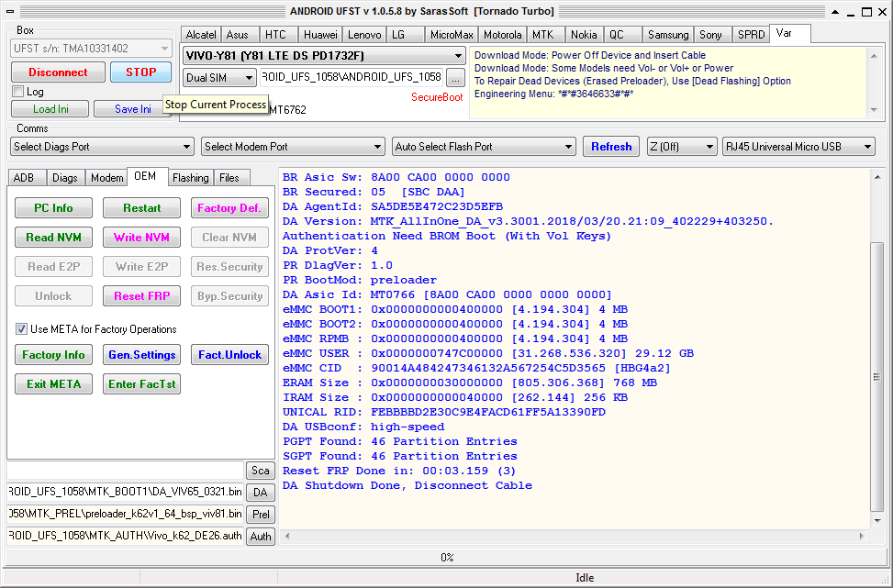Click the 0% progress bar
893x588 pixels.
click(446, 557)
